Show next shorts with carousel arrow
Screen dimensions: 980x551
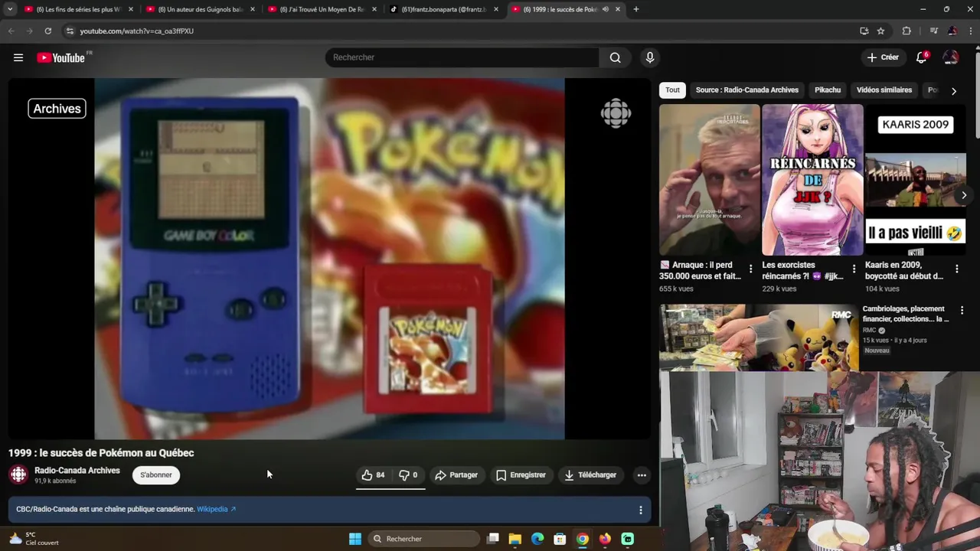(x=963, y=195)
